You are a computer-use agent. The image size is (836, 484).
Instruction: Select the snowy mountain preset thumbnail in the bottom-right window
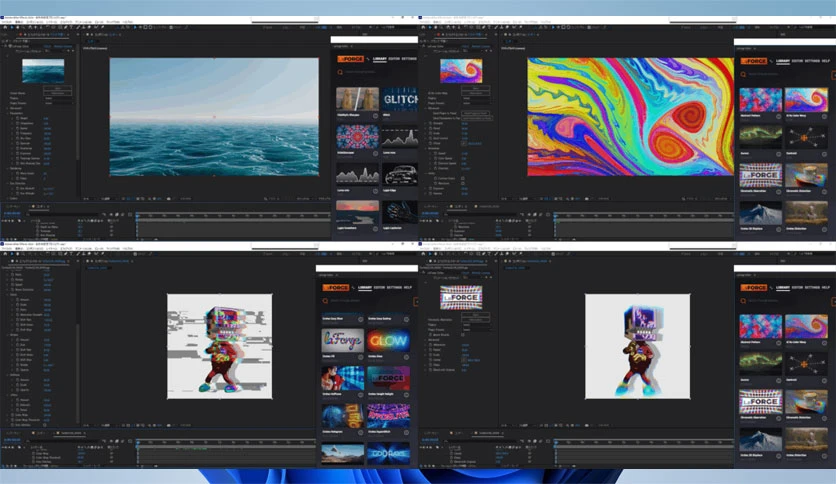(x=760, y=439)
